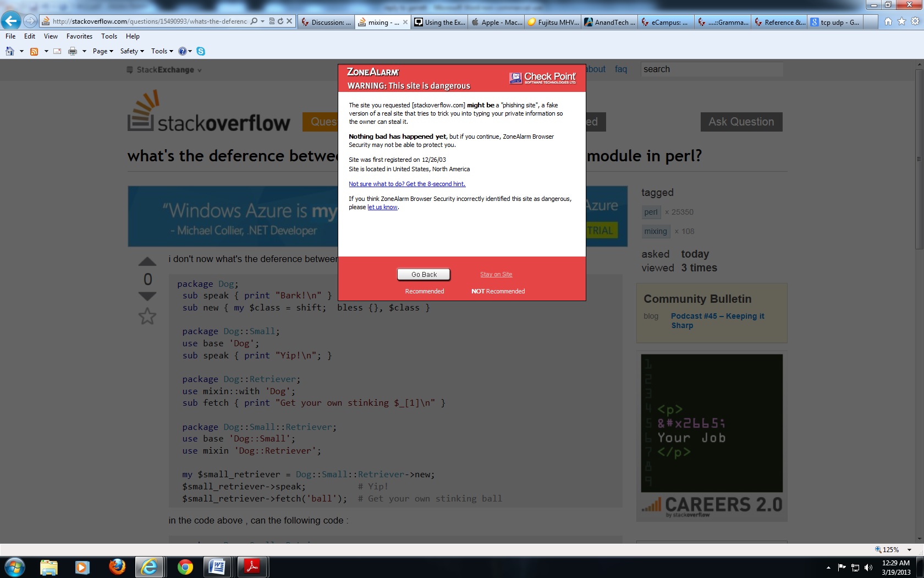
Task: Click the volume speaker tray icon
Action: click(868, 567)
